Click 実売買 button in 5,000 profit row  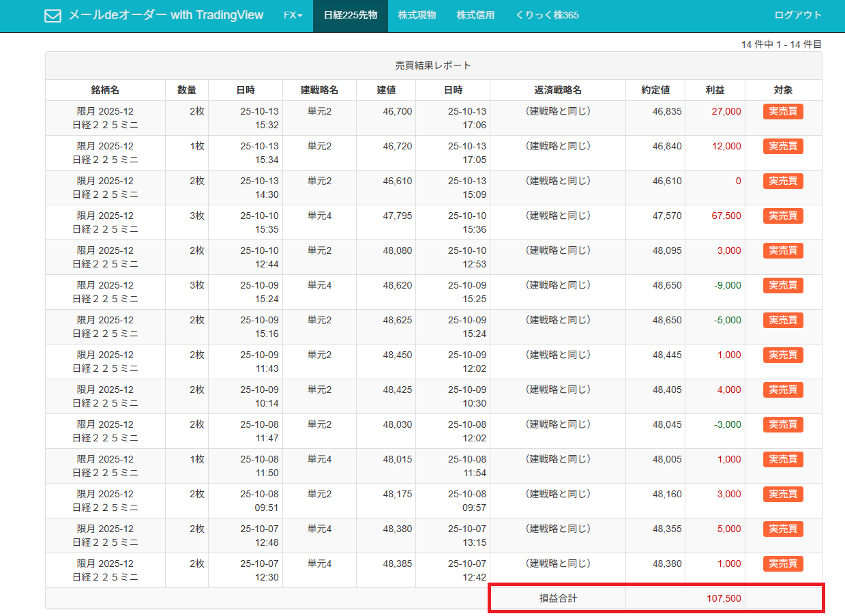(783, 529)
